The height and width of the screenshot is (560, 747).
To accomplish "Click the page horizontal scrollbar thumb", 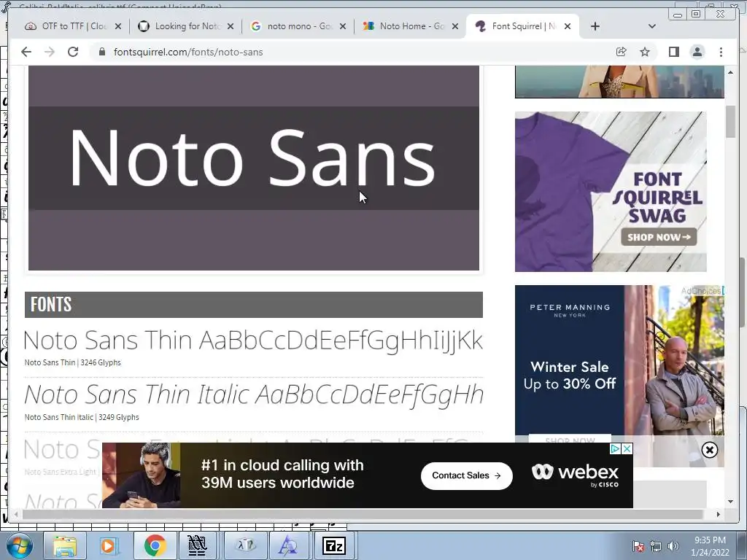I will click(362, 514).
